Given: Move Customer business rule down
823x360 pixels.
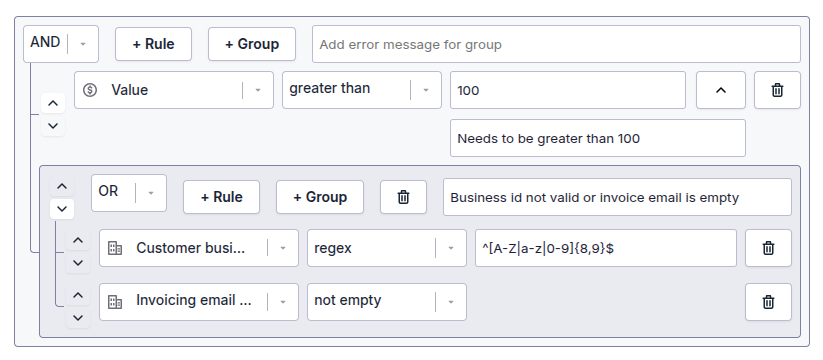Looking at the screenshot, I should coord(78,262).
